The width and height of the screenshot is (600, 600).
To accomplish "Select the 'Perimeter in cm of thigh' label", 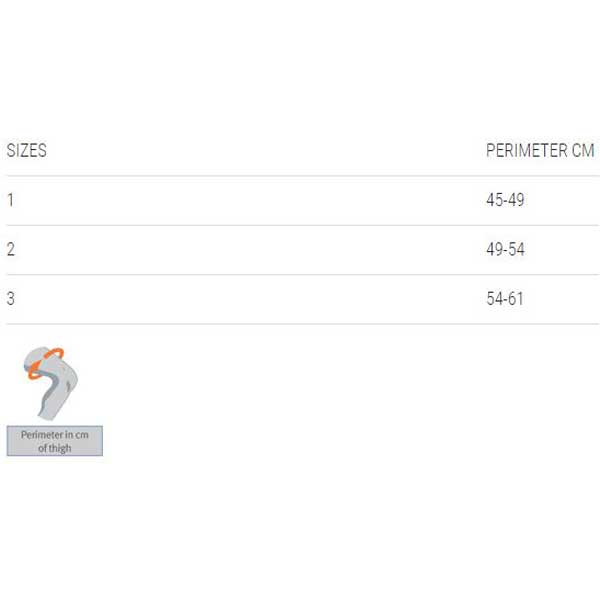I will point(55,441).
